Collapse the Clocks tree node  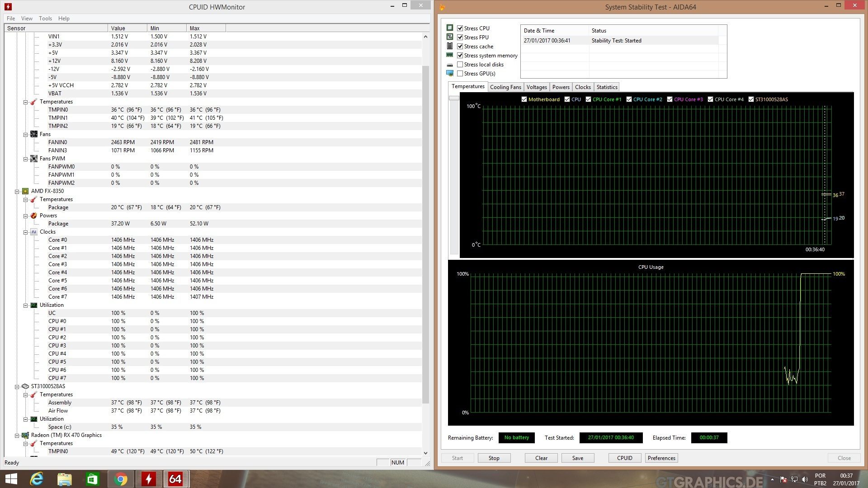click(x=26, y=232)
